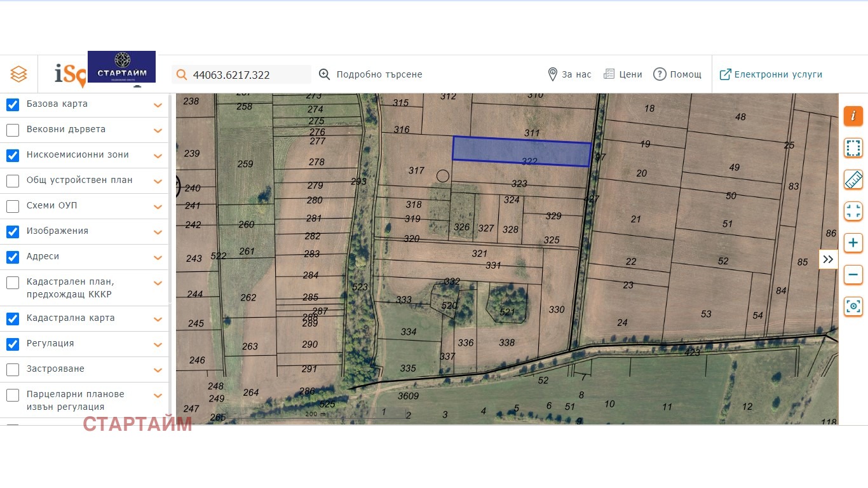Open the Цени menu item
868x488 pixels.
(x=623, y=74)
